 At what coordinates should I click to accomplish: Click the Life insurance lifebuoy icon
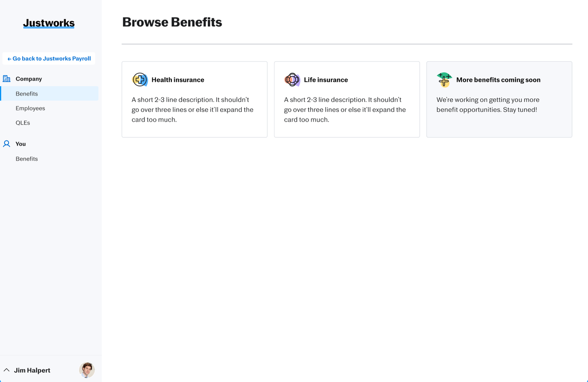point(292,80)
